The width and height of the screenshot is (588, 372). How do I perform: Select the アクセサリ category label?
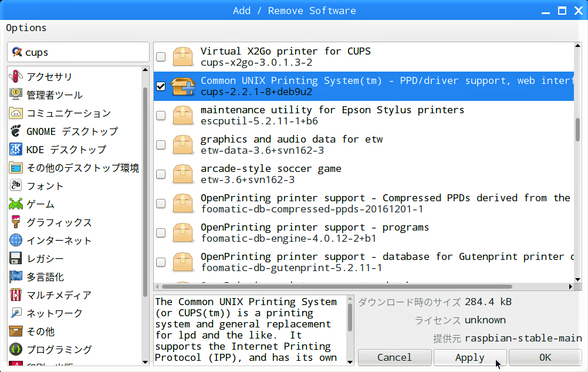pos(49,76)
